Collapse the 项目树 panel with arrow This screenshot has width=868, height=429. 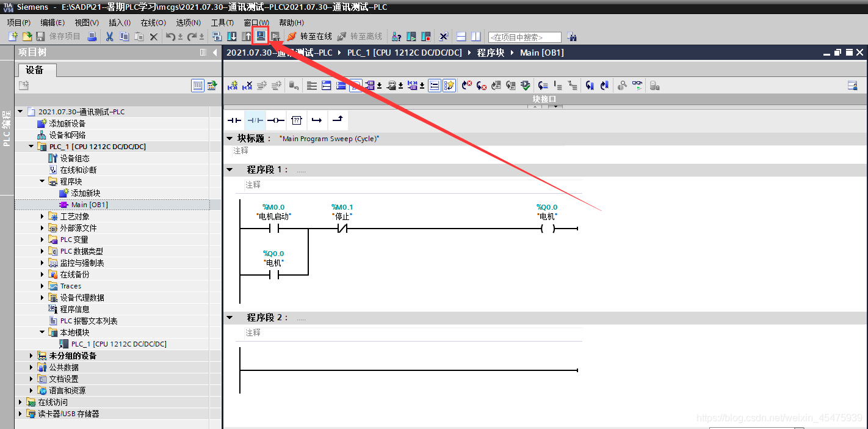[215, 53]
